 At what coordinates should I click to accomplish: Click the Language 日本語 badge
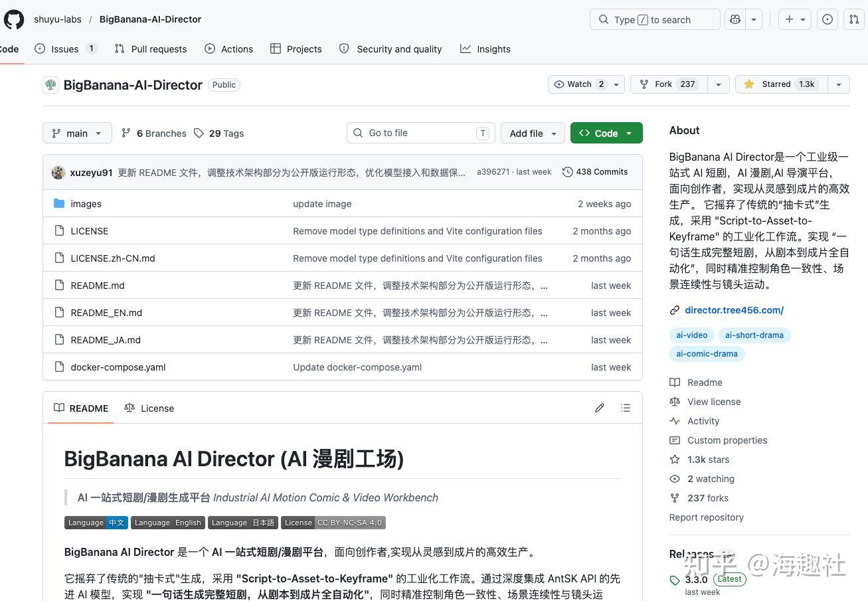pos(243,523)
